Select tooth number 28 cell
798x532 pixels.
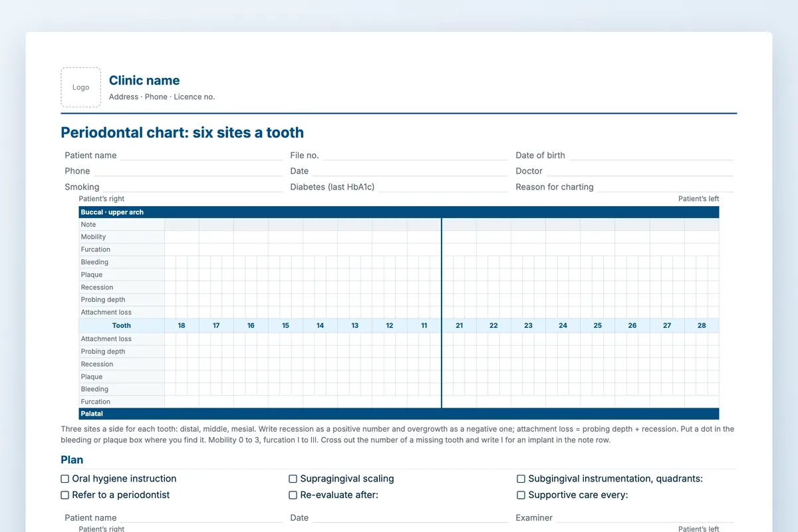[x=702, y=326]
